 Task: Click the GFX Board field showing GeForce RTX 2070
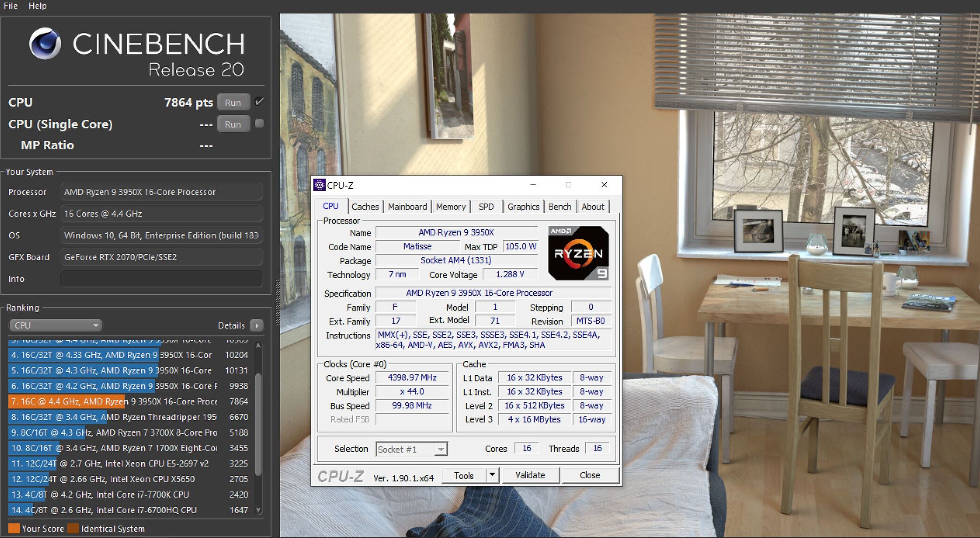coord(161,257)
